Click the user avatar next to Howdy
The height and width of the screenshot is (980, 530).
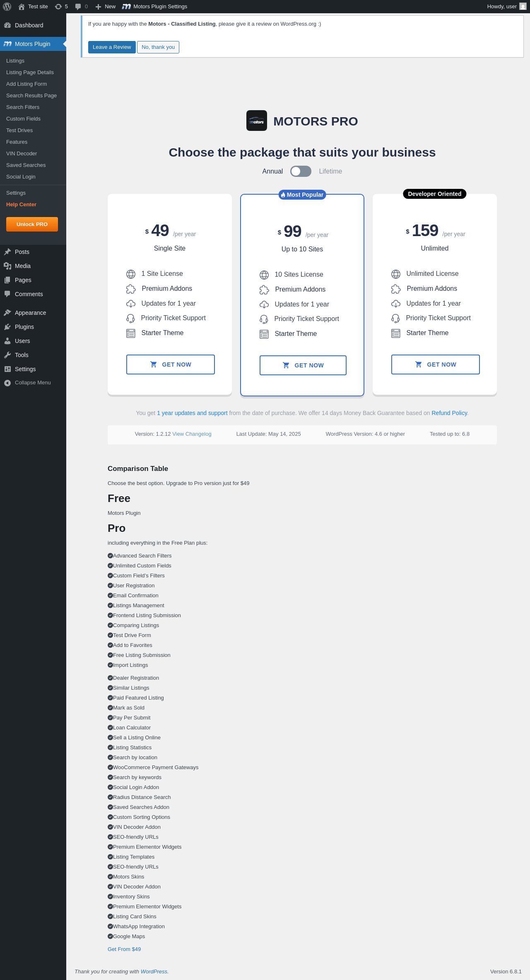click(x=523, y=7)
